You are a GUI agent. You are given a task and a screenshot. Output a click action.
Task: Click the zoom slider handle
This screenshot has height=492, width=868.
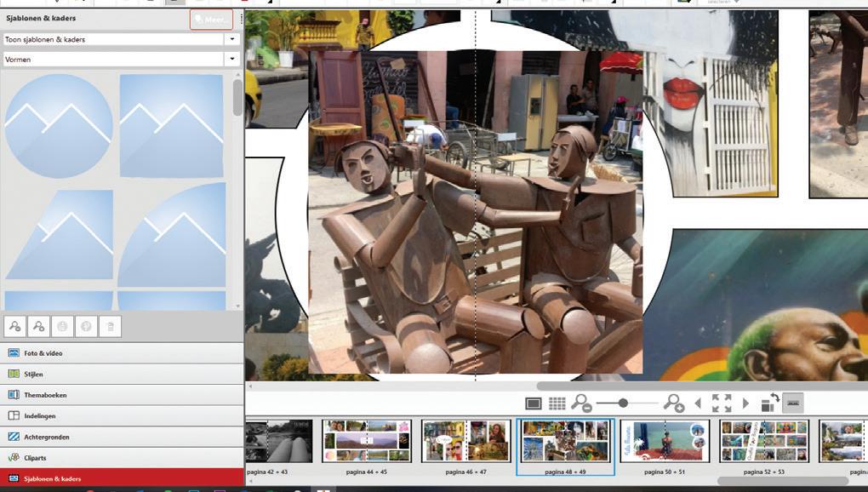[623, 403]
